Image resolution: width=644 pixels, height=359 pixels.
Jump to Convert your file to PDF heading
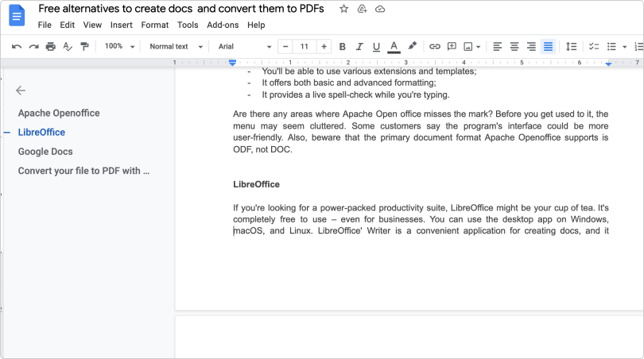point(83,171)
